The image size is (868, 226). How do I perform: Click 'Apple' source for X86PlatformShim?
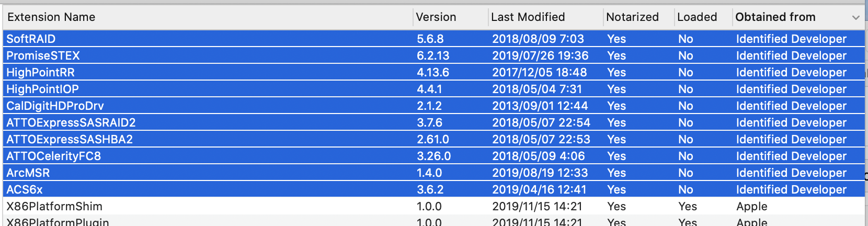[x=752, y=206]
